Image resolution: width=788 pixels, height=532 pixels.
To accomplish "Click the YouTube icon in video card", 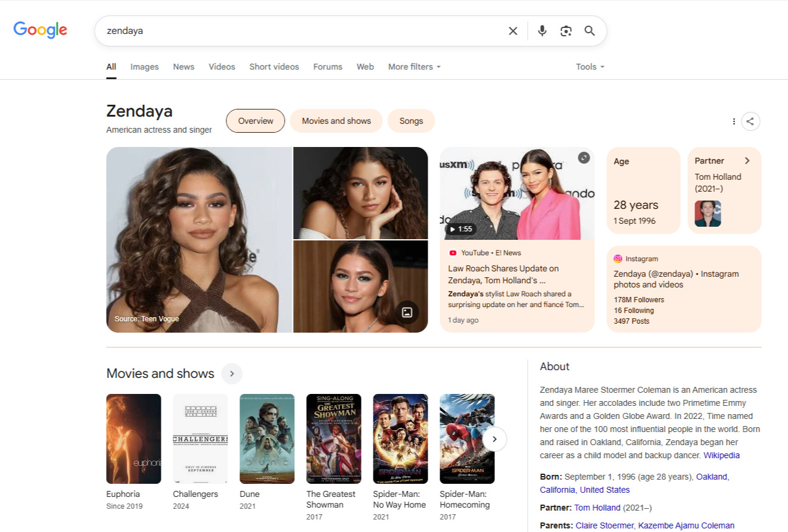I will coord(453,253).
